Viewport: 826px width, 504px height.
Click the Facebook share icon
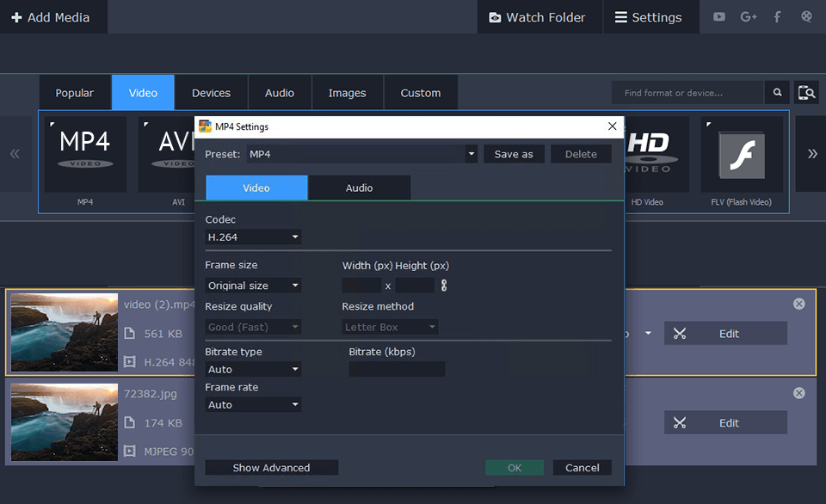(777, 16)
